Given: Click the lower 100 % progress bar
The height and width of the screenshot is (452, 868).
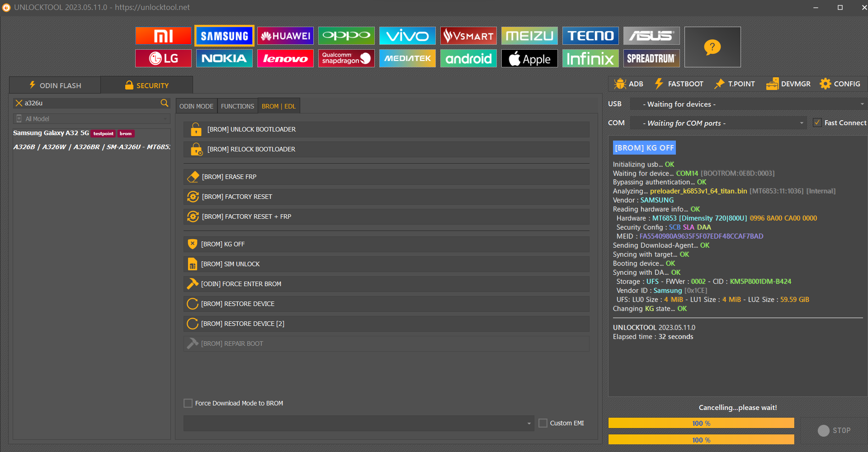Looking at the screenshot, I should pos(701,440).
